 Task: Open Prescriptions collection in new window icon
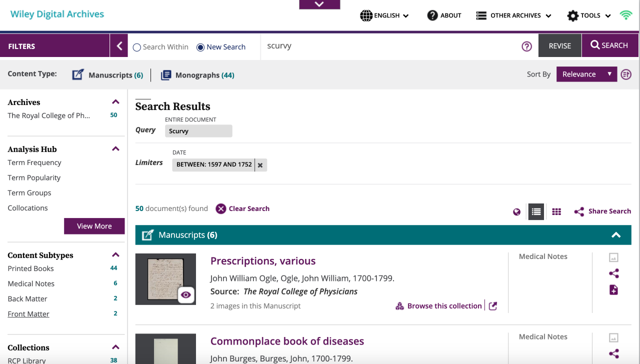[493, 306]
